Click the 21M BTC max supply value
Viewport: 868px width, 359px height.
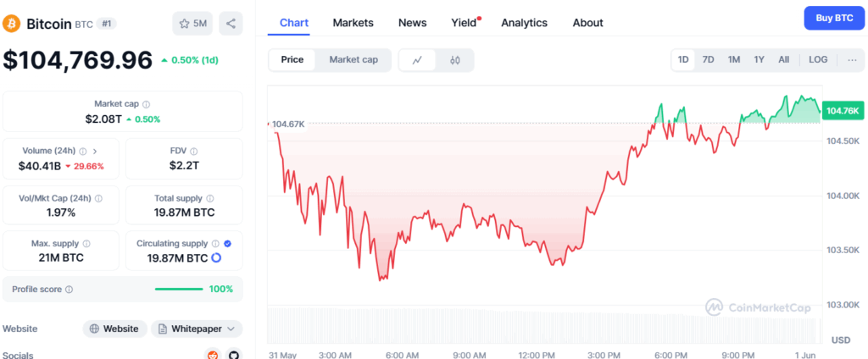[x=61, y=257]
